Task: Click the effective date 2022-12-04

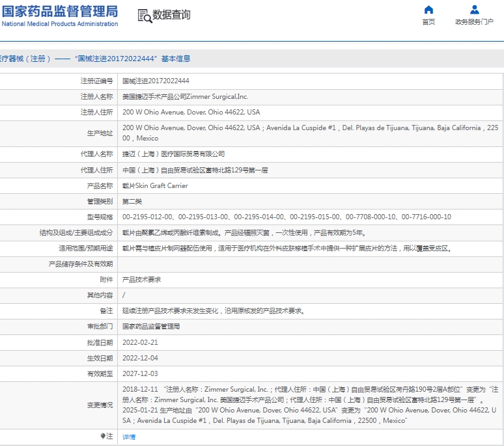Action: [x=140, y=358]
